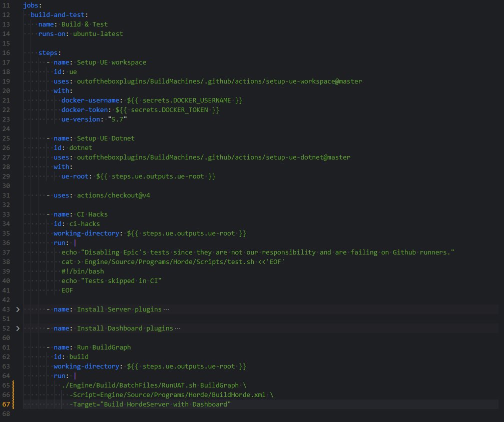Click the setup-ue-dotnet@master action path

[x=213, y=157]
